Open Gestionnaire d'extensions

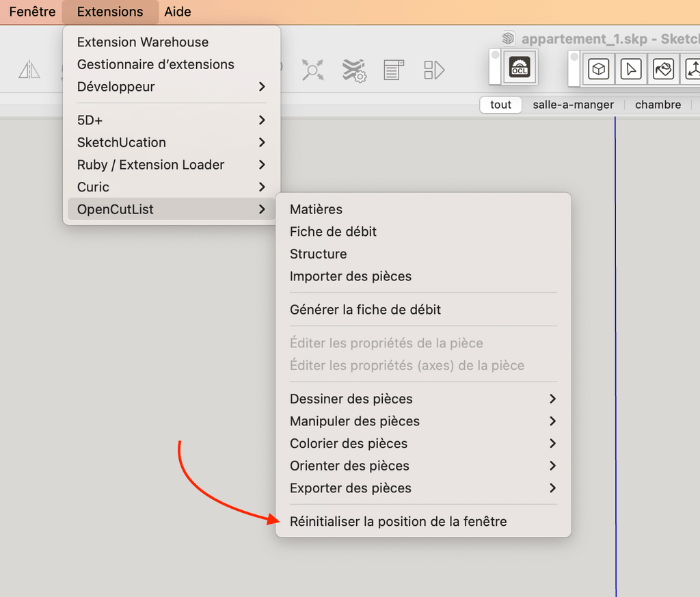tap(172, 64)
